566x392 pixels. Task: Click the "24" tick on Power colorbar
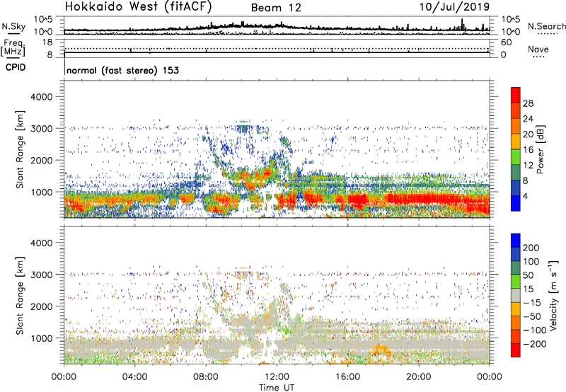pyautogui.click(x=528, y=119)
